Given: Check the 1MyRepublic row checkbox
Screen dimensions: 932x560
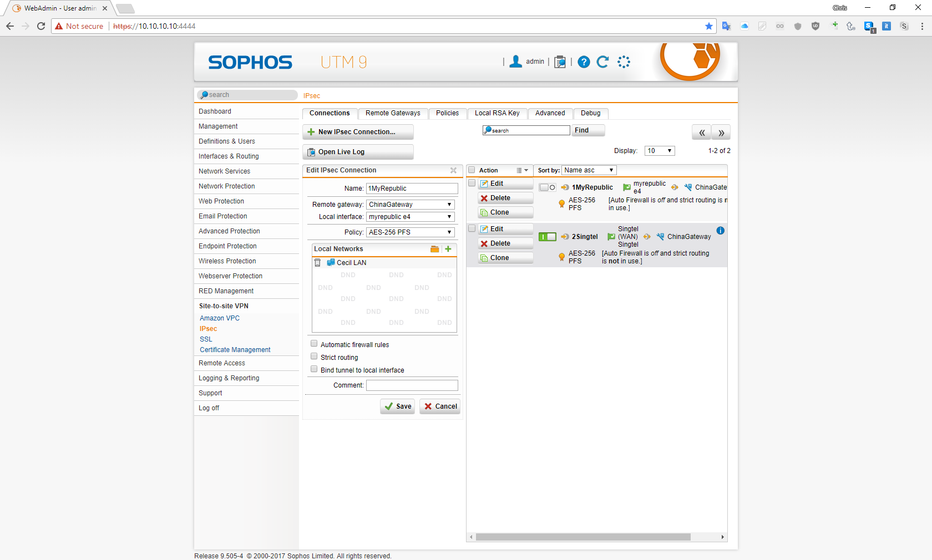Looking at the screenshot, I should point(472,183).
